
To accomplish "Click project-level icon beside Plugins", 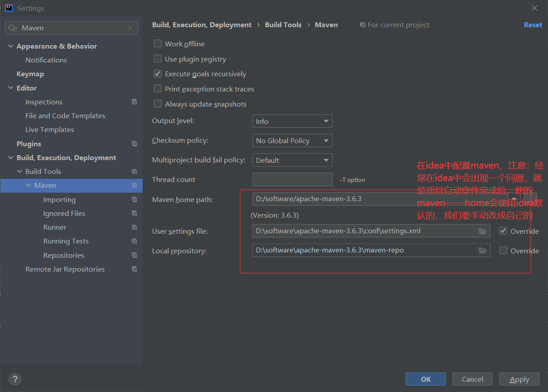I will pyautogui.click(x=134, y=144).
